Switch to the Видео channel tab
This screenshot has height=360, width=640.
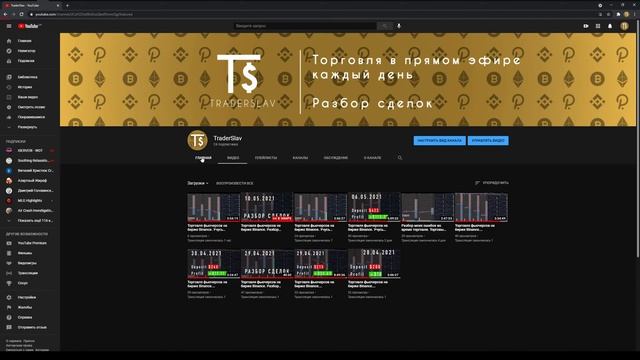(233, 158)
